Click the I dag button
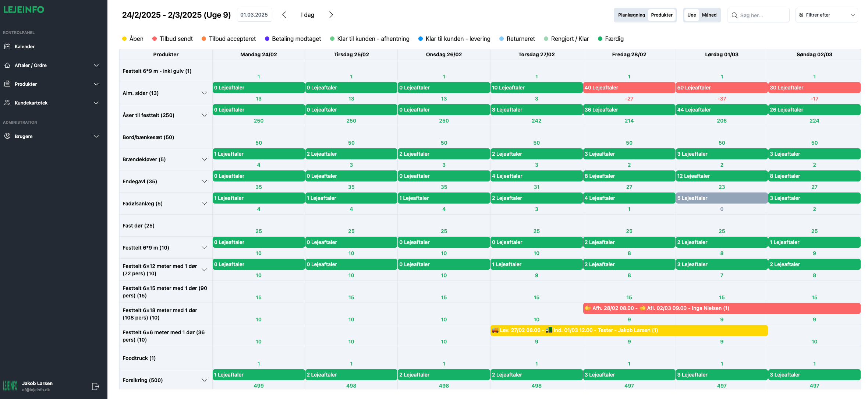This screenshot has height=399, width=868. click(x=308, y=15)
